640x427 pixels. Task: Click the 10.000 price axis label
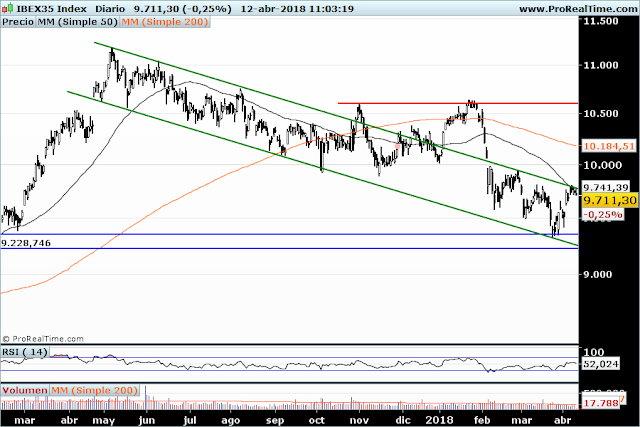(x=602, y=165)
